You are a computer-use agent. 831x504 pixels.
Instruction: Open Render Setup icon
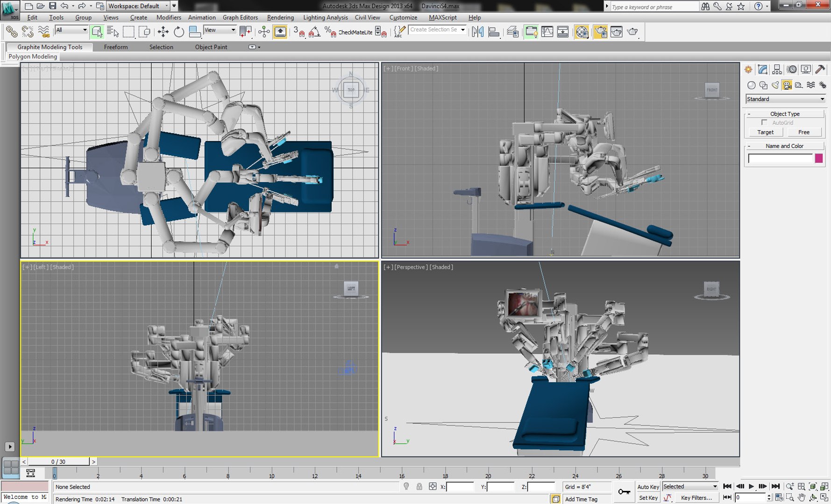click(x=600, y=32)
